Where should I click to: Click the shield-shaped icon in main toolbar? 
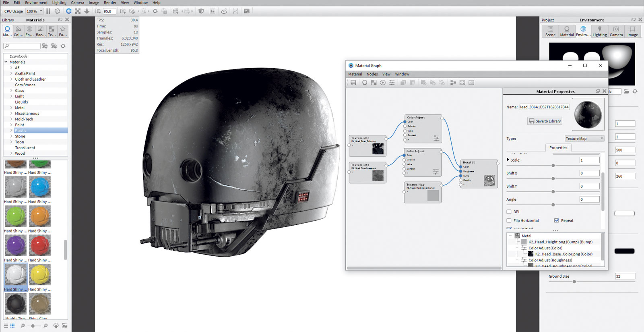[201, 11]
